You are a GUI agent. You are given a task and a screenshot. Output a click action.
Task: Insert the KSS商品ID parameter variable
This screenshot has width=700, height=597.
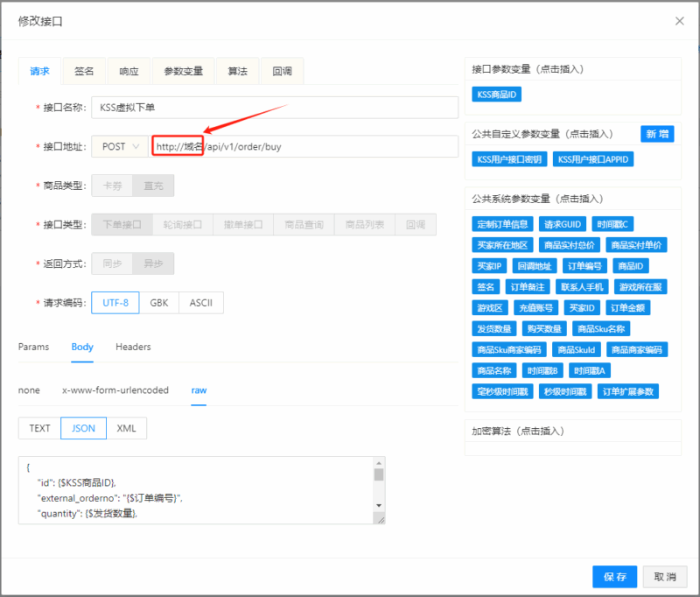[x=496, y=94]
